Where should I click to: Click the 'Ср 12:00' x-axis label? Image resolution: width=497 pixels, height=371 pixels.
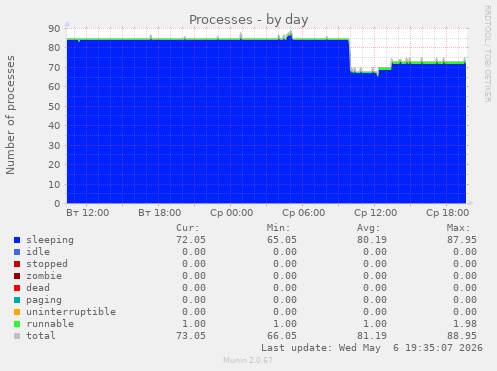(376, 213)
